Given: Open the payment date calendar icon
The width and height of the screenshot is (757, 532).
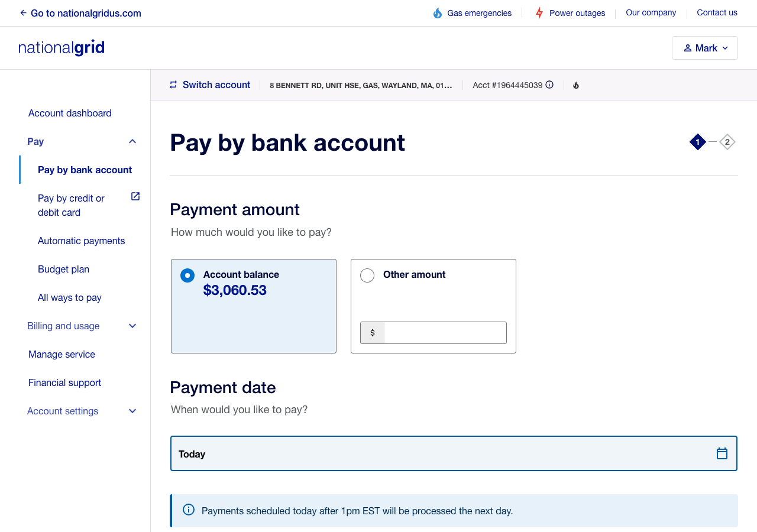Looking at the screenshot, I should coord(722,453).
